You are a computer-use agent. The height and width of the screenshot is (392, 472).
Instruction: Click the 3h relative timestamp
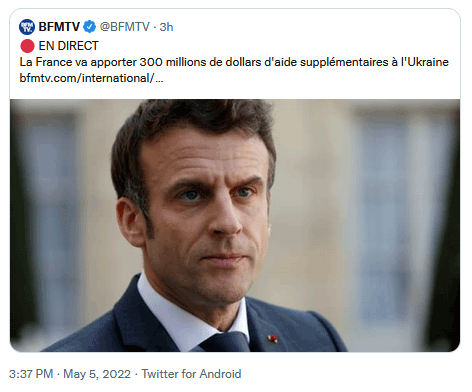166,27
